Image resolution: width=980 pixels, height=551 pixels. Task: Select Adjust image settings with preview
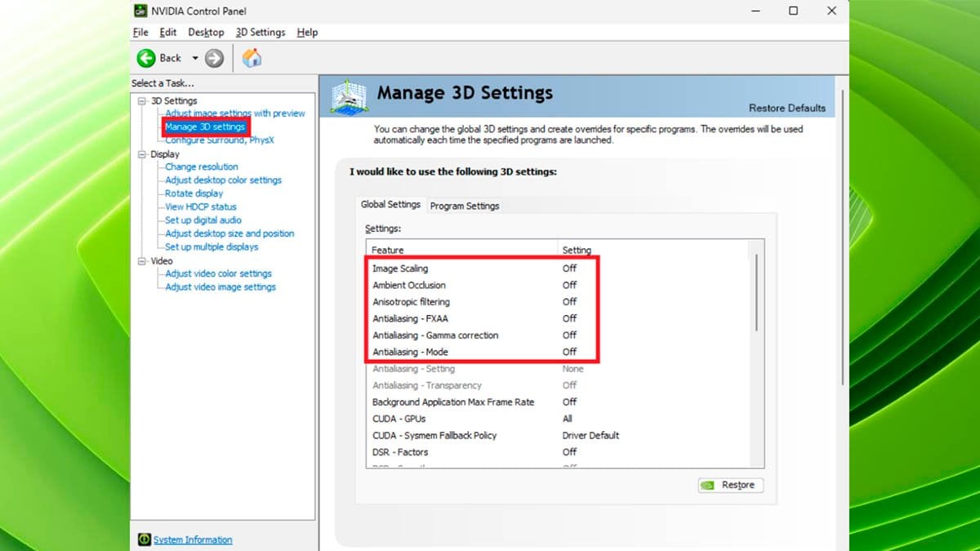235,113
